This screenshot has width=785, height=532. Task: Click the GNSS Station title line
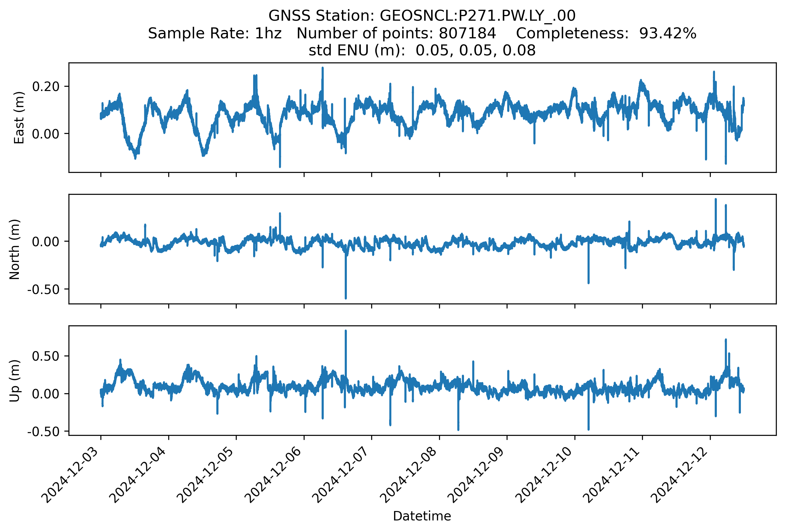422,16
